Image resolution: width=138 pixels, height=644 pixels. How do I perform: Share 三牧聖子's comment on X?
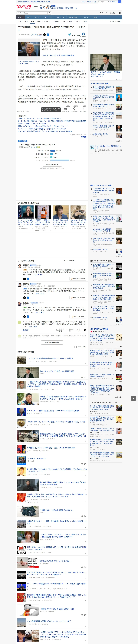click(x=25, y=298)
